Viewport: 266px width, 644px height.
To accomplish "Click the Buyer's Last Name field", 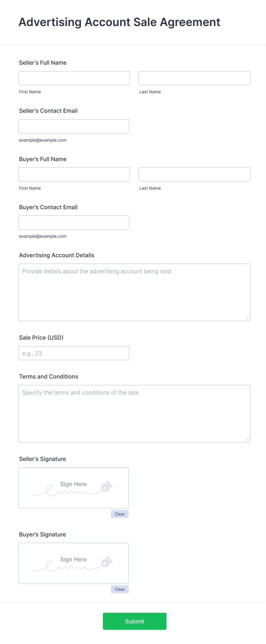I will click(194, 174).
